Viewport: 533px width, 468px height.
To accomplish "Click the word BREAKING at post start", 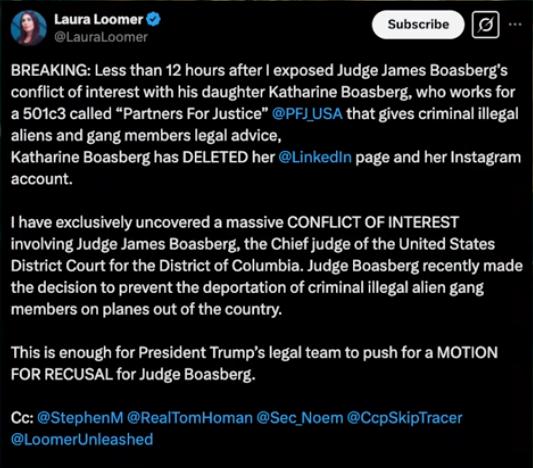I will pos(50,71).
